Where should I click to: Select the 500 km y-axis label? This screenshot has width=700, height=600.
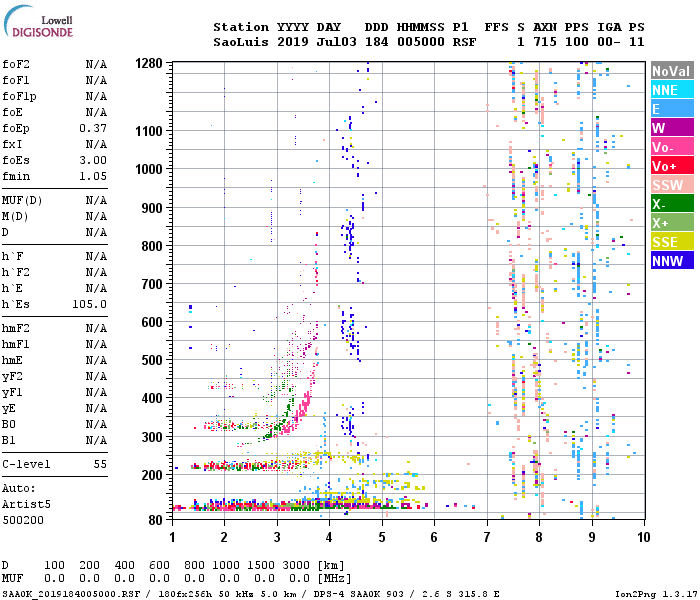[x=152, y=360]
